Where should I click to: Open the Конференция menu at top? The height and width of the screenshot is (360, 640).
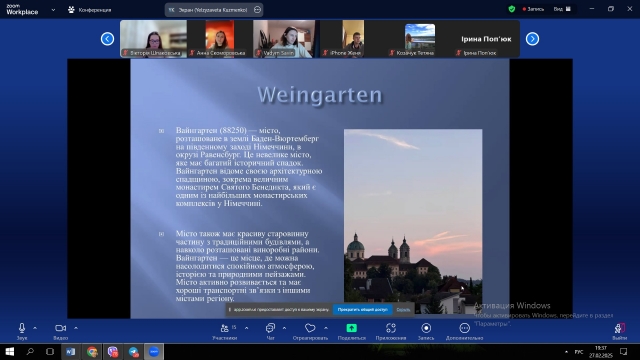(x=90, y=10)
